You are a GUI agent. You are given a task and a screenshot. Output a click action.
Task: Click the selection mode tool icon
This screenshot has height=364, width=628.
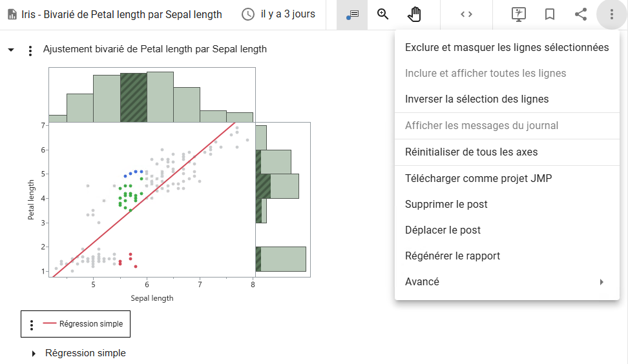coord(352,14)
